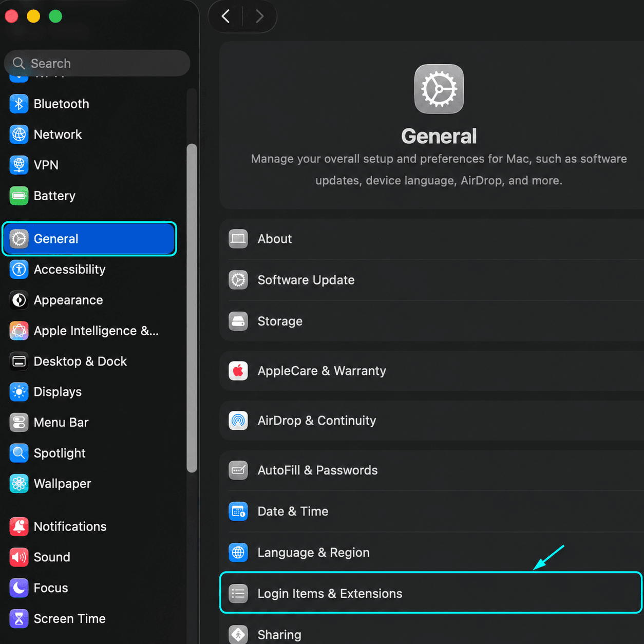The width and height of the screenshot is (644, 644).
Task: Open the Focus moon icon item
Action: tap(19, 588)
